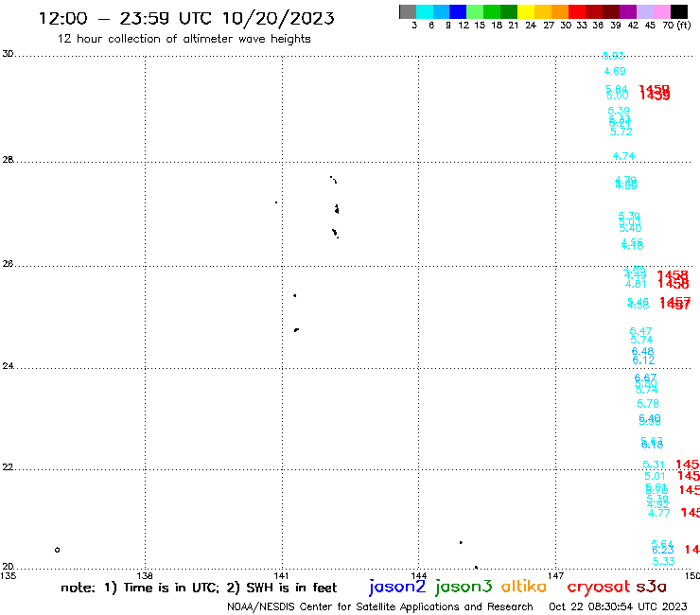Click the title date 10/20/2023
The width and height of the screenshot is (700, 615).
point(278,18)
